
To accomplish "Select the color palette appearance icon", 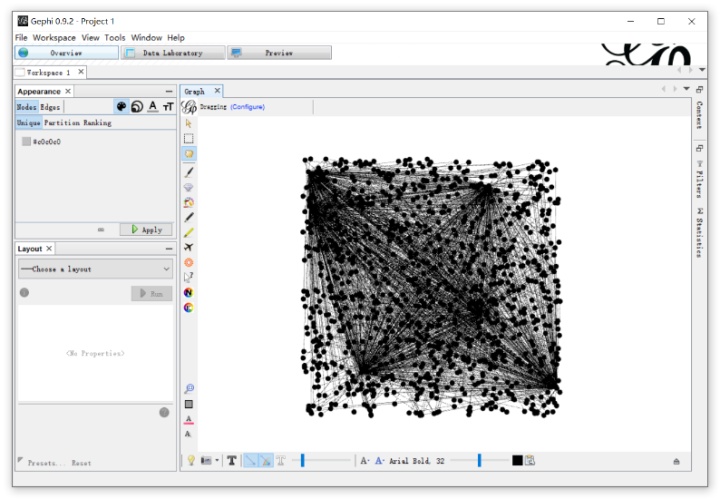I will [x=121, y=107].
